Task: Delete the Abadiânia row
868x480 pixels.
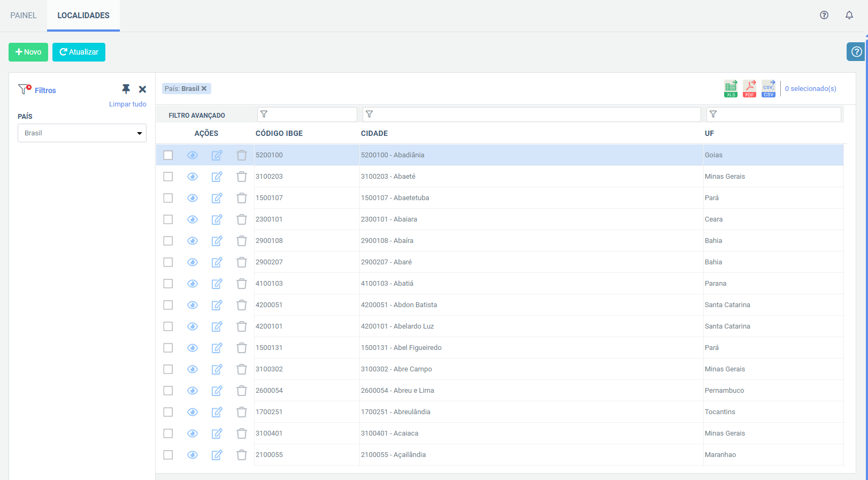Action: [242, 155]
